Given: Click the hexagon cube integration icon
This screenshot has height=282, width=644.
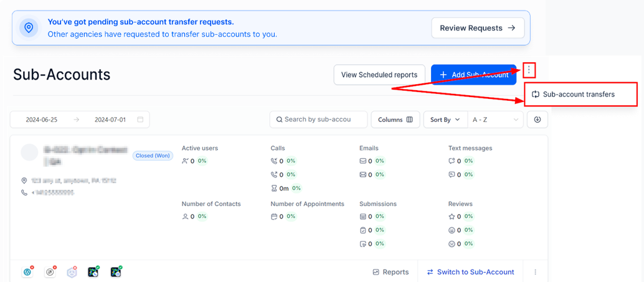Looking at the screenshot, I should point(72,272).
